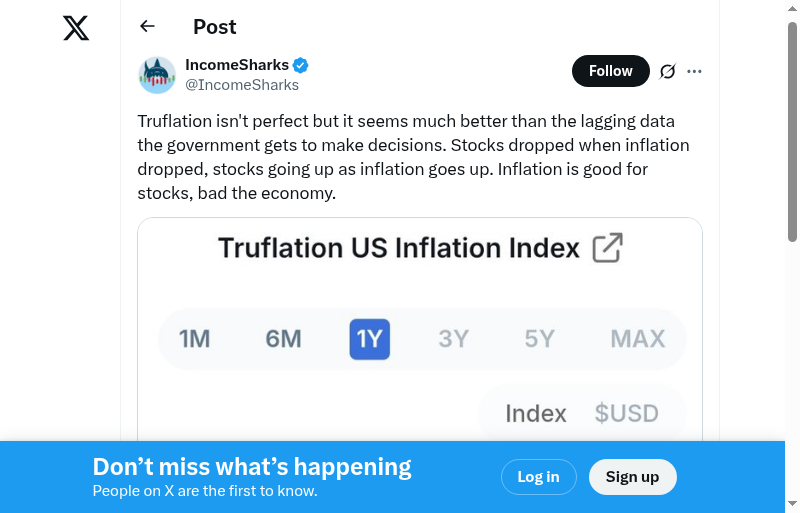Select the 6M time range
800x513 pixels.
point(283,339)
